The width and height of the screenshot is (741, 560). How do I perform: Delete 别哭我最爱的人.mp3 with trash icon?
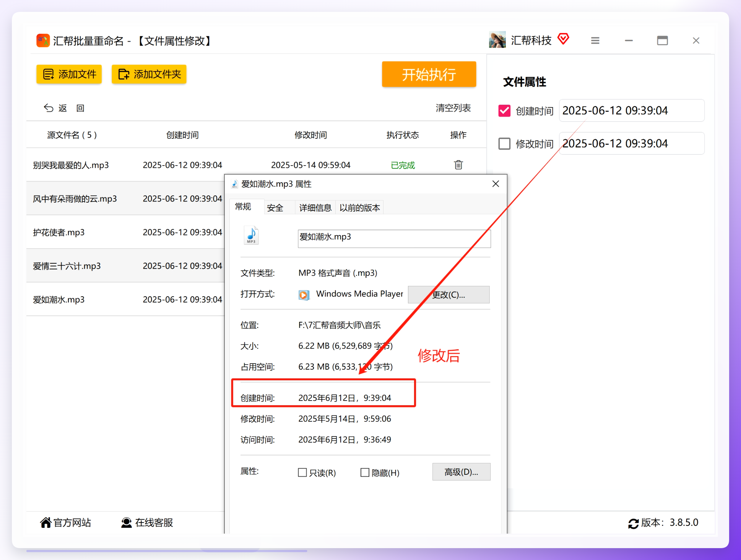tap(458, 165)
